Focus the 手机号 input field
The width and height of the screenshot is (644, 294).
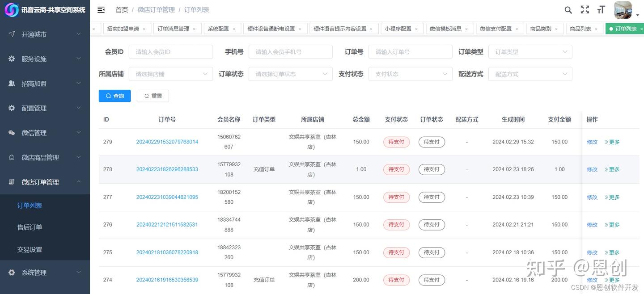point(290,52)
